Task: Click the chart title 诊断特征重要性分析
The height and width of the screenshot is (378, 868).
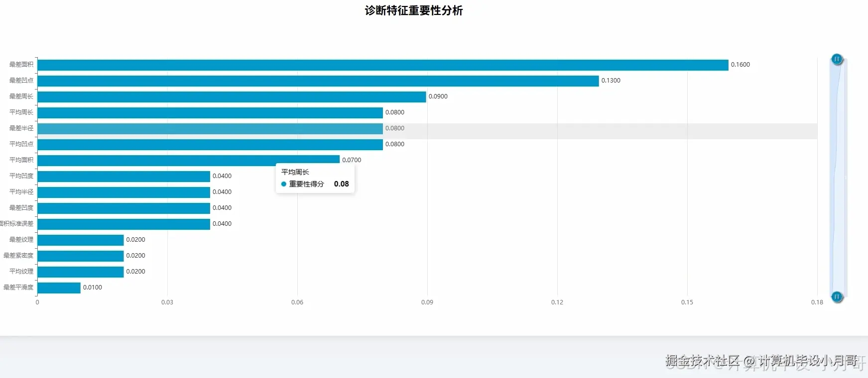Action: 414,10
